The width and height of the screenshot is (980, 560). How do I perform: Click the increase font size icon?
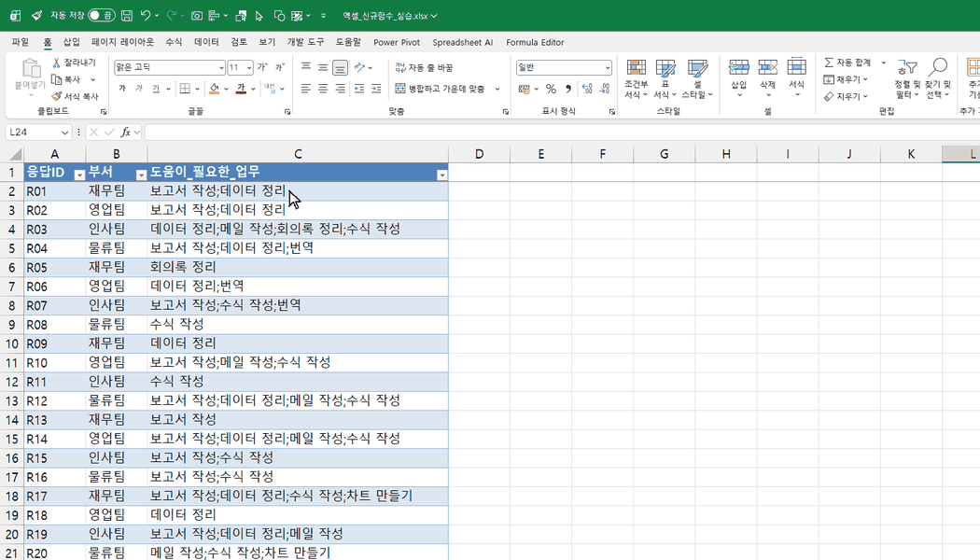pyautogui.click(x=262, y=67)
